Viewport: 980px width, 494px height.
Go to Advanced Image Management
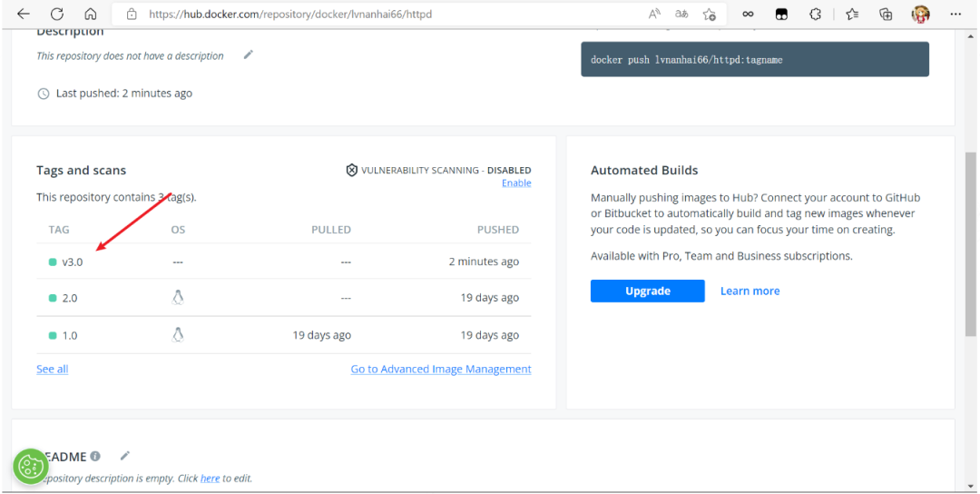[x=441, y=369]
